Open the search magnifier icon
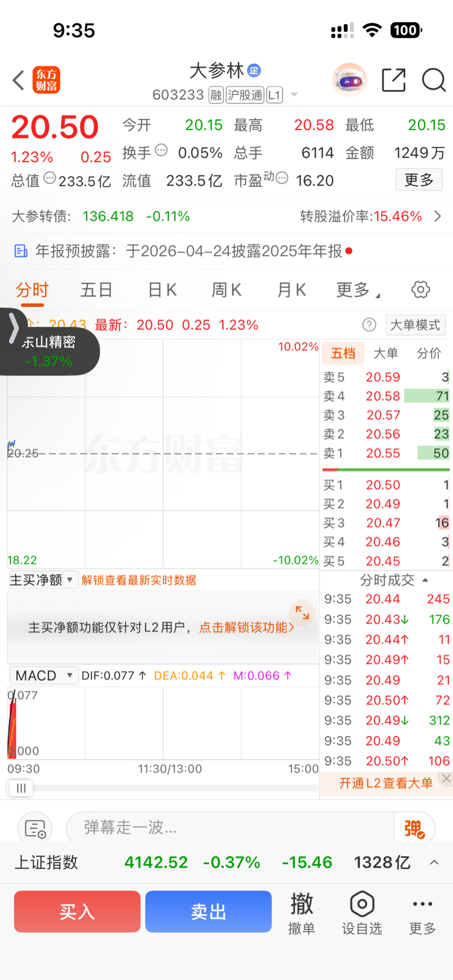The image size is (453, 980). click(434, 80)
